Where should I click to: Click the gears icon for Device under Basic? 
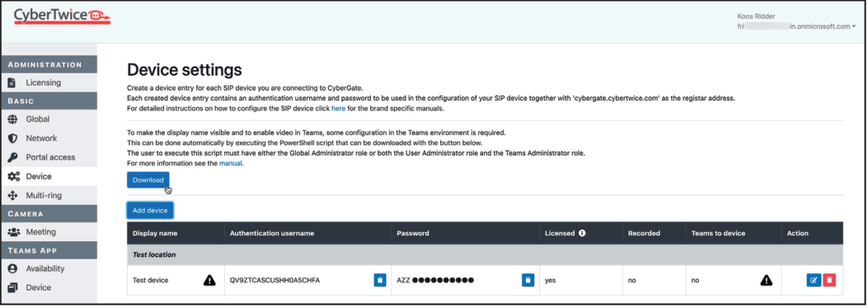pos(13,177)
